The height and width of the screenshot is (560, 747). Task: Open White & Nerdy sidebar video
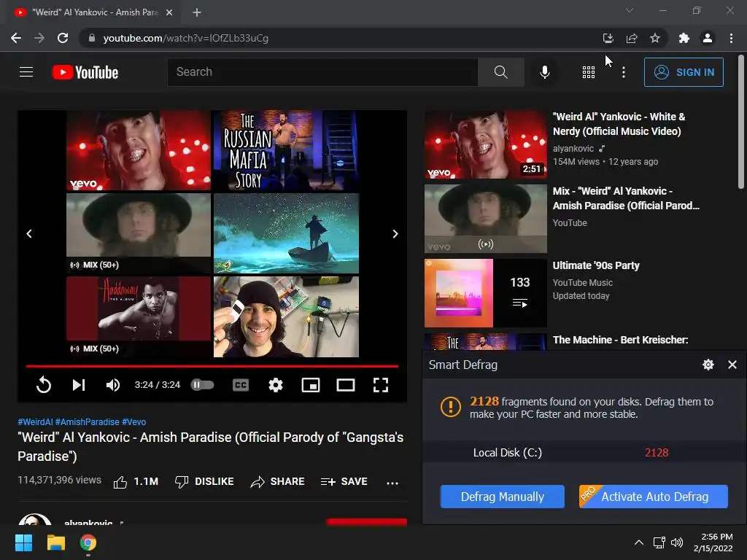(619, 124)
